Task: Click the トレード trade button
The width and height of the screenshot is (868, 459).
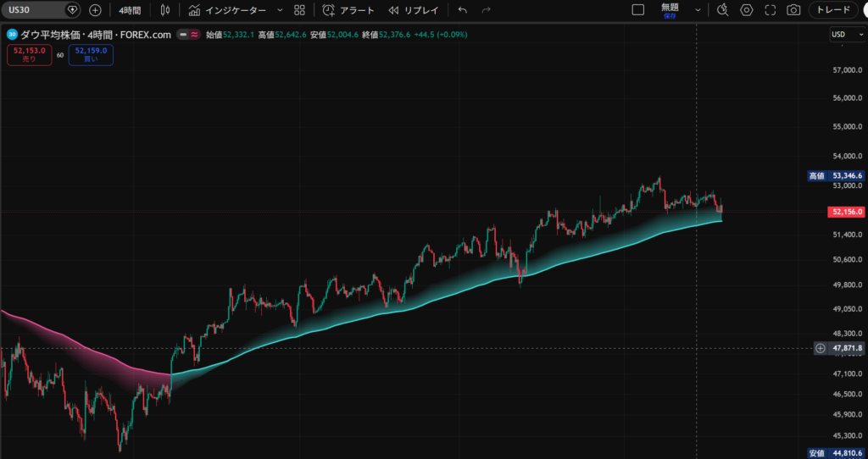Action: 833,10
